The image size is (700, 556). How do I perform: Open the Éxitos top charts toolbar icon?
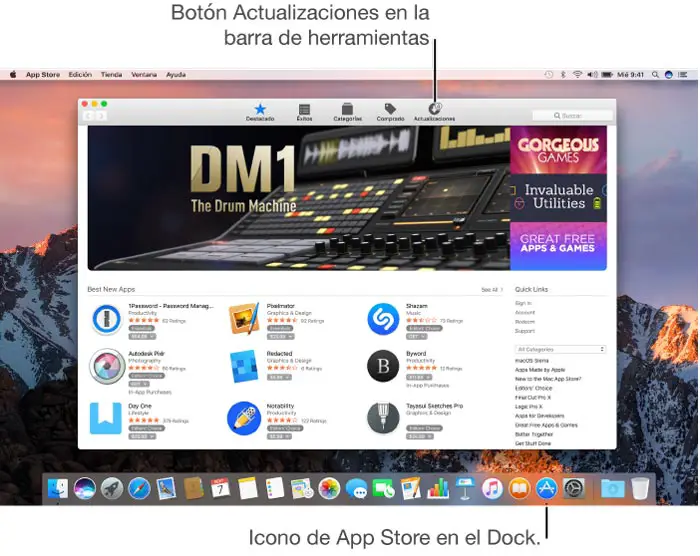304,112
